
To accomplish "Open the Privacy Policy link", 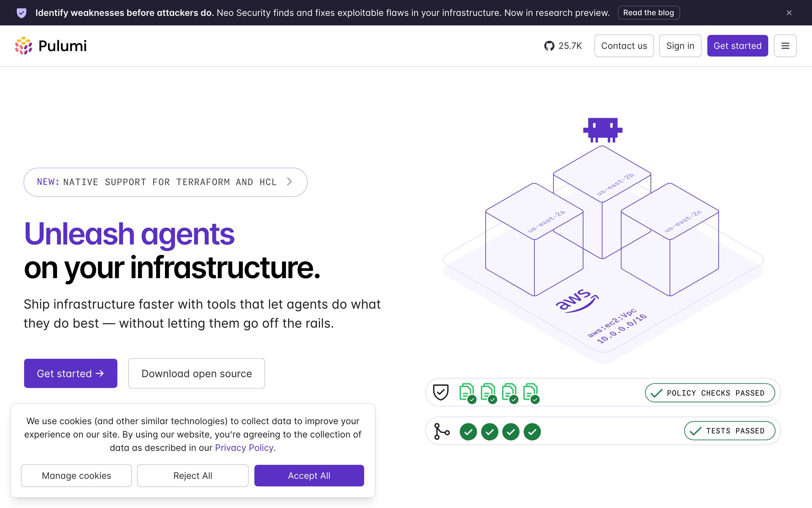I will pos(244,448).
